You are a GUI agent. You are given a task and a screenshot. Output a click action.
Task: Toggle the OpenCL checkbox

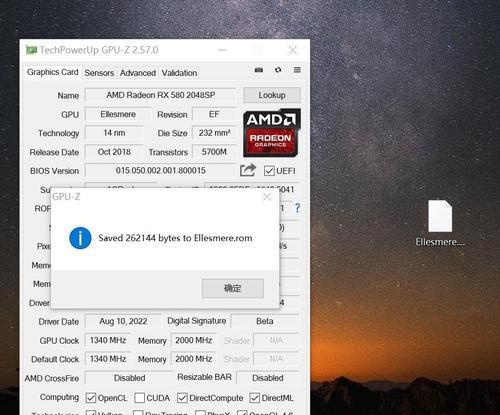(90, 398)
